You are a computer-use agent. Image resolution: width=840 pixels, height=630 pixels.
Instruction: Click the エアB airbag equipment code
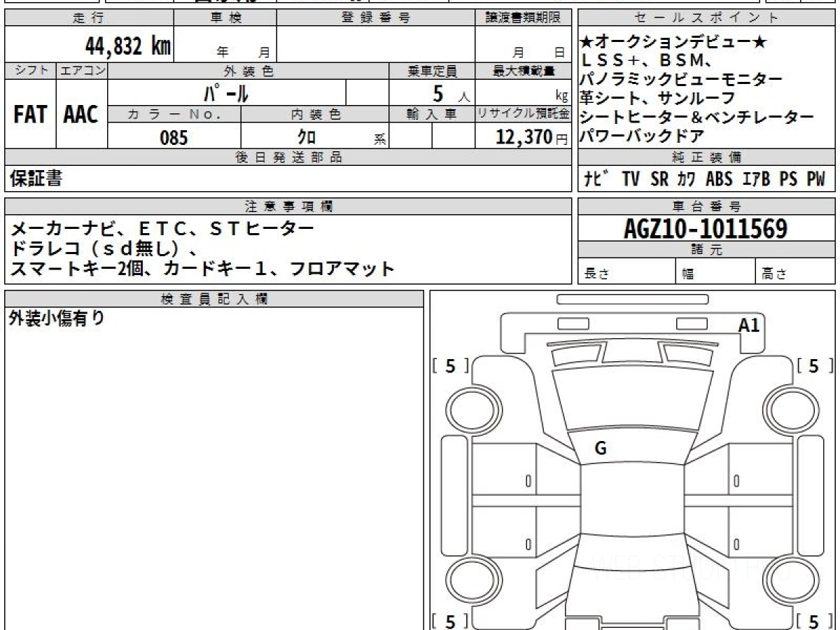(756, 179)
